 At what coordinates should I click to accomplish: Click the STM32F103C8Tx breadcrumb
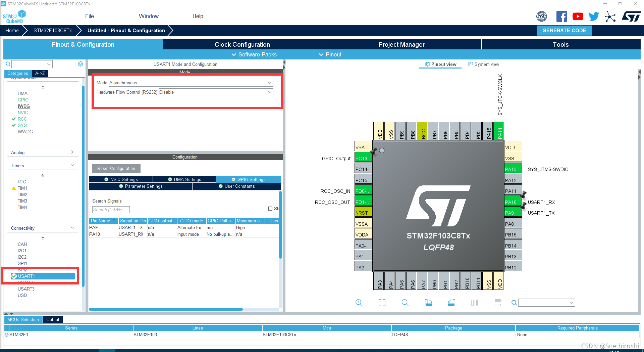pos(53,30)
